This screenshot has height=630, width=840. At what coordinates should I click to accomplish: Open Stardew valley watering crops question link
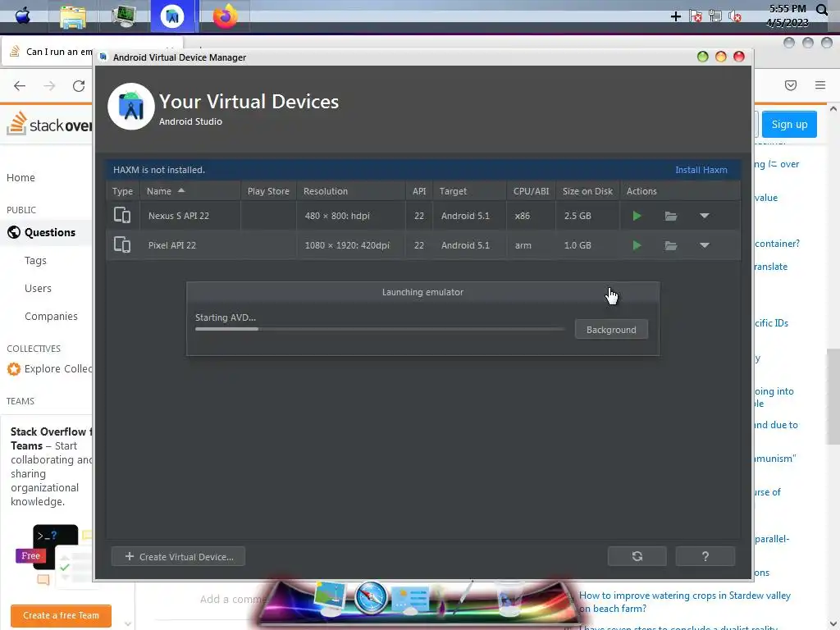[x=685, y=602]
